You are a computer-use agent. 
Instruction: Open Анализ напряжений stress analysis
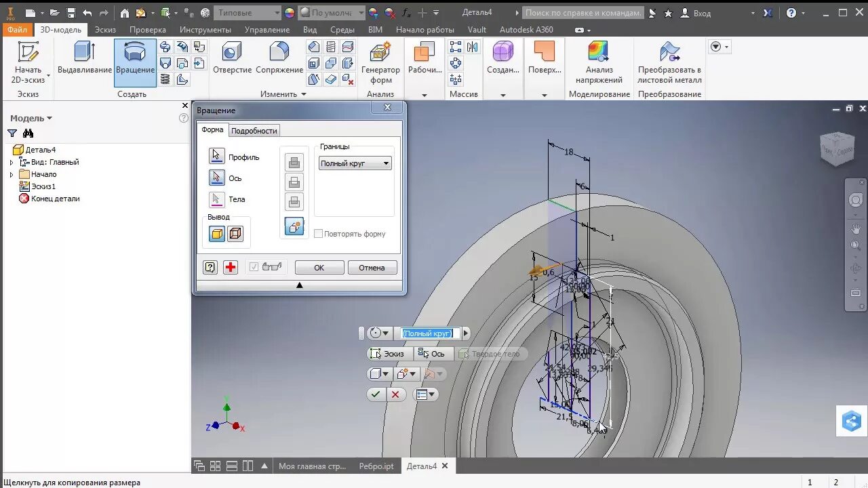coord(599,63)
